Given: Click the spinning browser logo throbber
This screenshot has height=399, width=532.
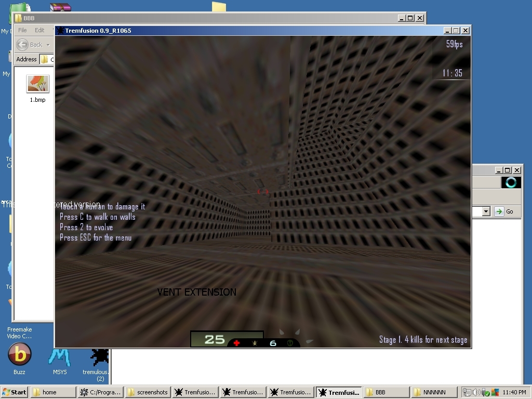Looking at the screenshot, I should tap(511, 182).
